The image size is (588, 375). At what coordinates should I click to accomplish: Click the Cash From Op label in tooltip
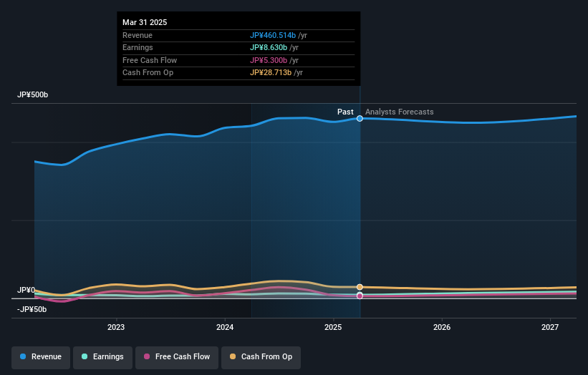pos(148,73)
